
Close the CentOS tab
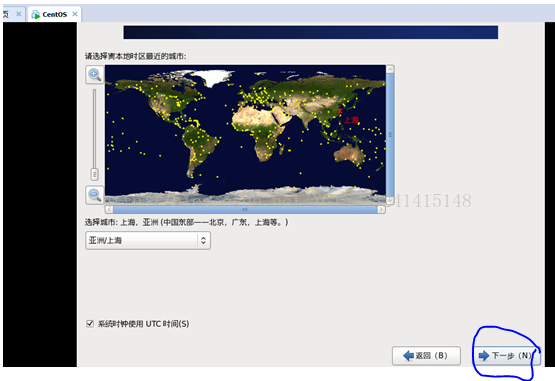[75, 14]
